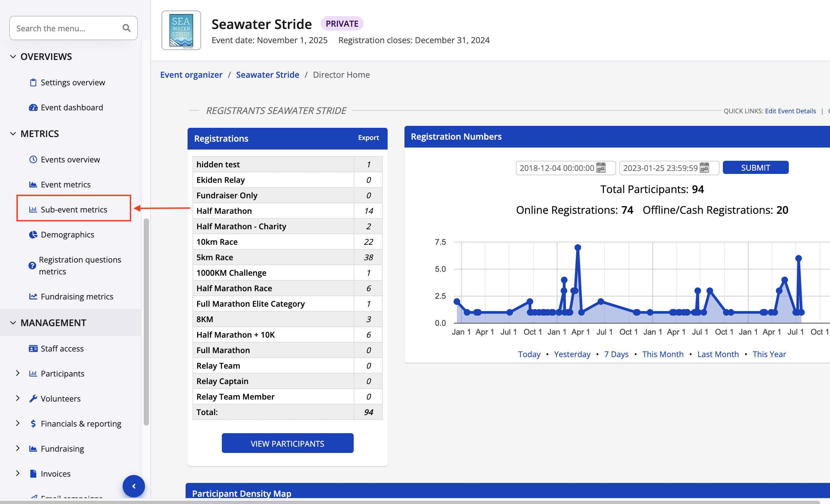Viewport: 830px width, 504px height.
Task: Click the Edit Event Details quick link
Action: click(790, 111)
